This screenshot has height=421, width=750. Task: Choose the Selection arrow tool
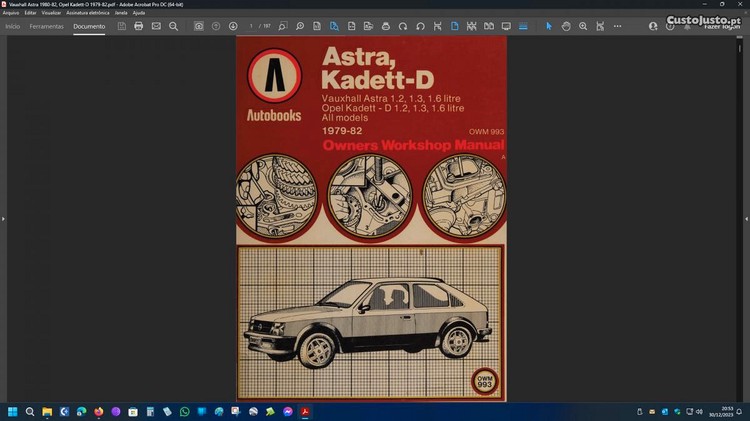(x=548, y=26)
